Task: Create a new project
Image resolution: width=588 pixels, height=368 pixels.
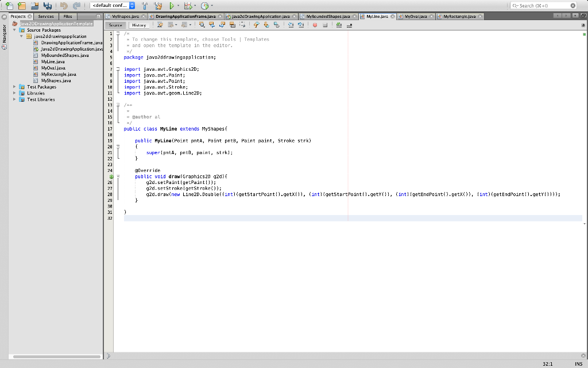Action: 21,5
